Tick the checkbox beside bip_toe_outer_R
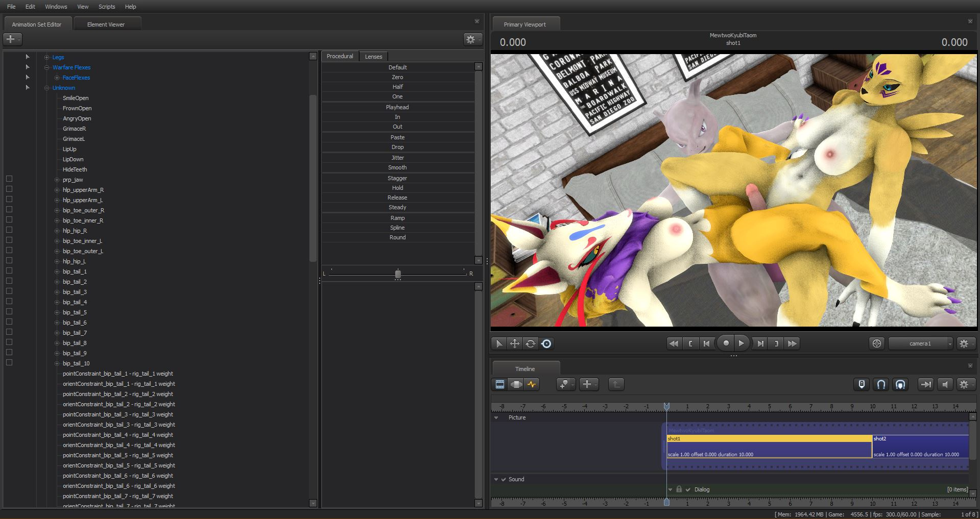980x519 pixels. [x=9, y=210]
